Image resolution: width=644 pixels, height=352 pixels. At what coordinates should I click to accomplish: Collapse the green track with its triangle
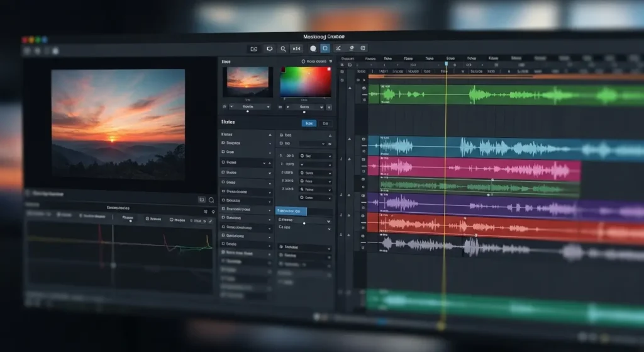tap(350, 88)
